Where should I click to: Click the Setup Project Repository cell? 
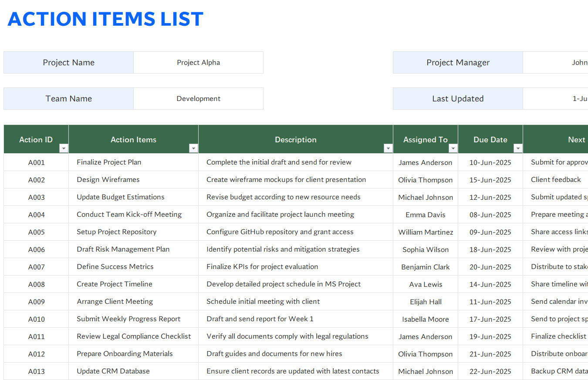click(133, 232)
